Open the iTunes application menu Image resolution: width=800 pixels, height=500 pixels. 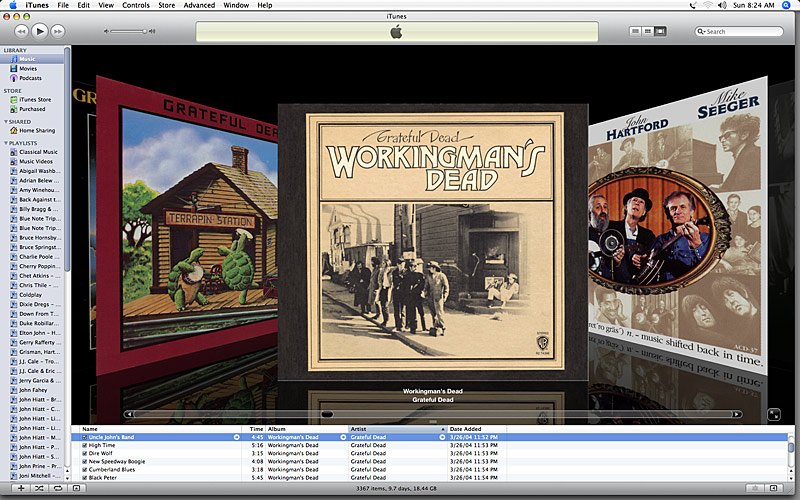point(37,5)
